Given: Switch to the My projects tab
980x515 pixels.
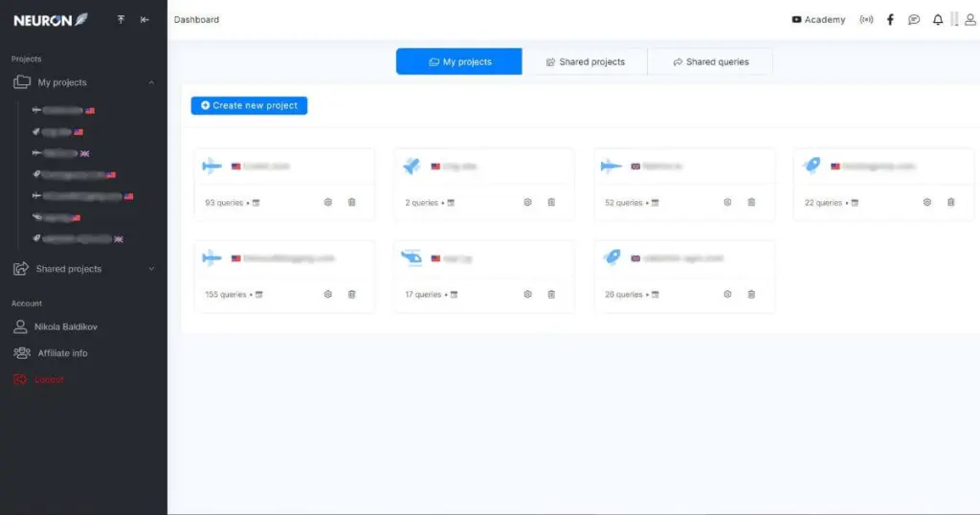Looking at the screenshot, I should click(x=458, y=61).
